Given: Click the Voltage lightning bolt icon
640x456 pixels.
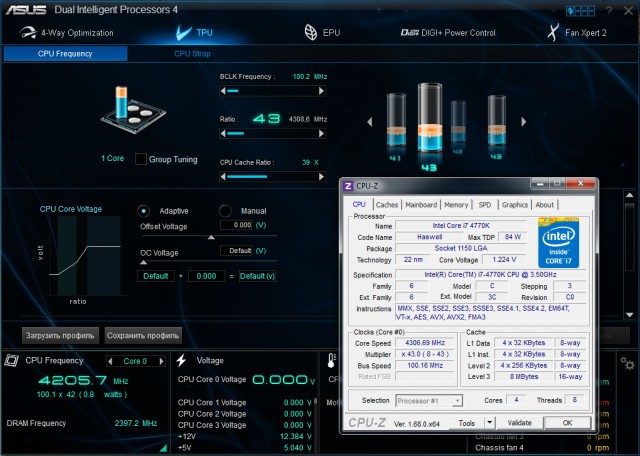Looking at the screenshot, I should (181, 360).
